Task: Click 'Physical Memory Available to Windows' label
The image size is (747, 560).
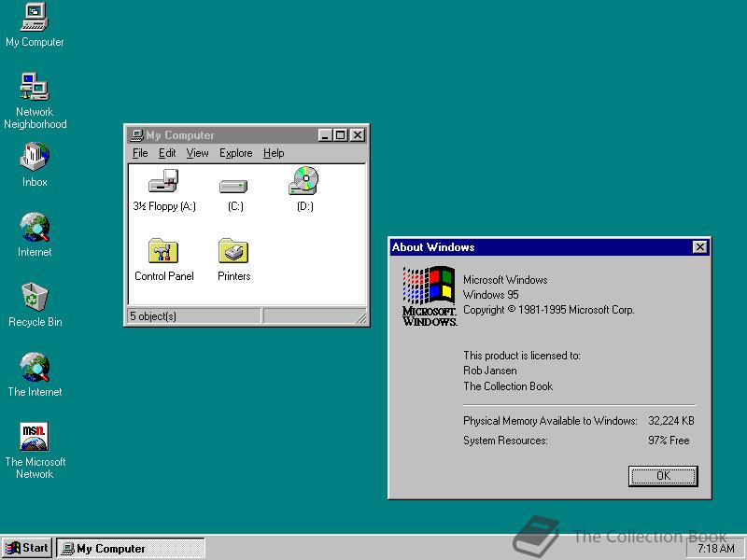Action: (550, 421)
